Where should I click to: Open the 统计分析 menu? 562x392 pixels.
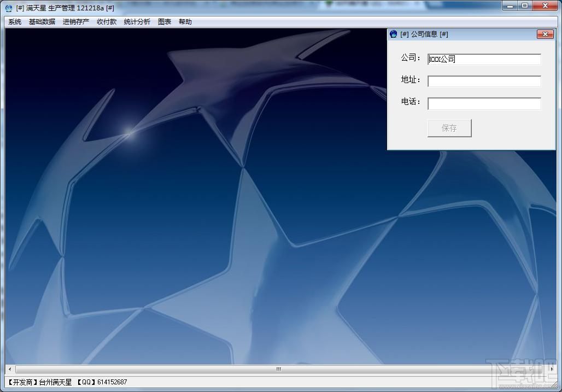coord(137,22)
